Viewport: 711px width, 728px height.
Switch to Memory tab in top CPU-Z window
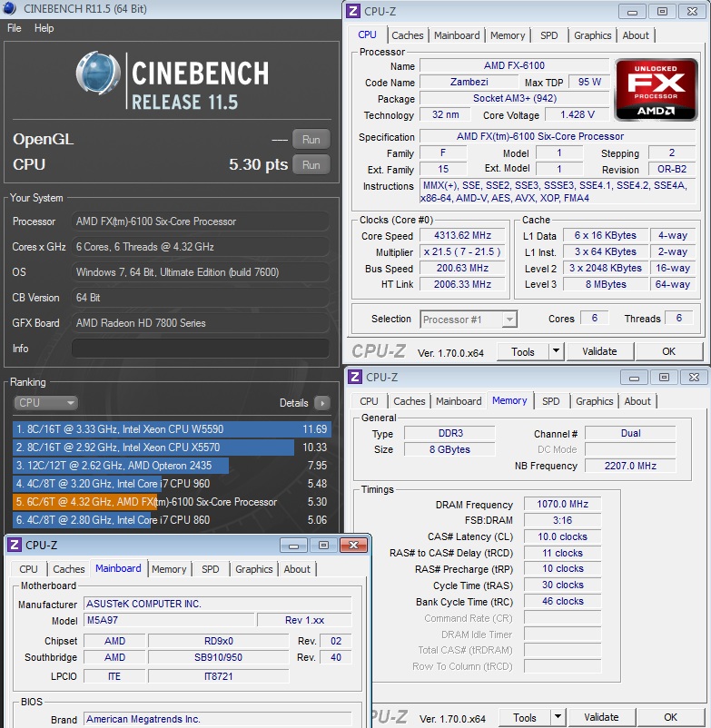click(x=508, y=35)
